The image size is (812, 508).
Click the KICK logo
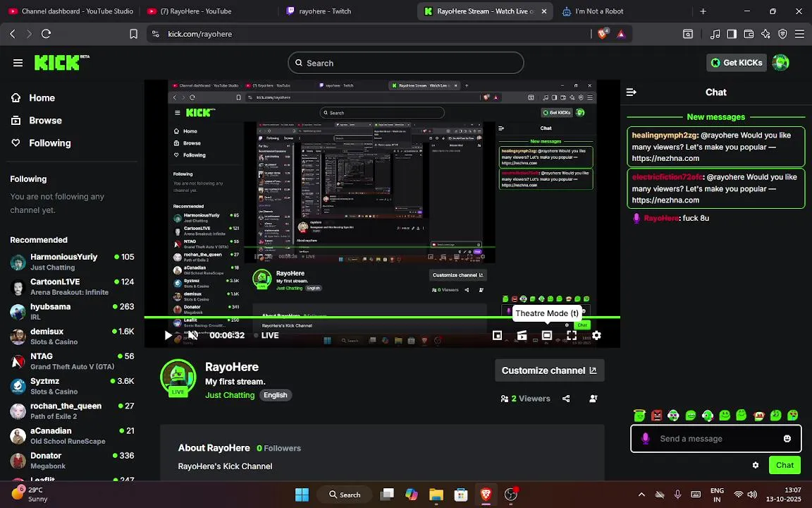point(61,62)
